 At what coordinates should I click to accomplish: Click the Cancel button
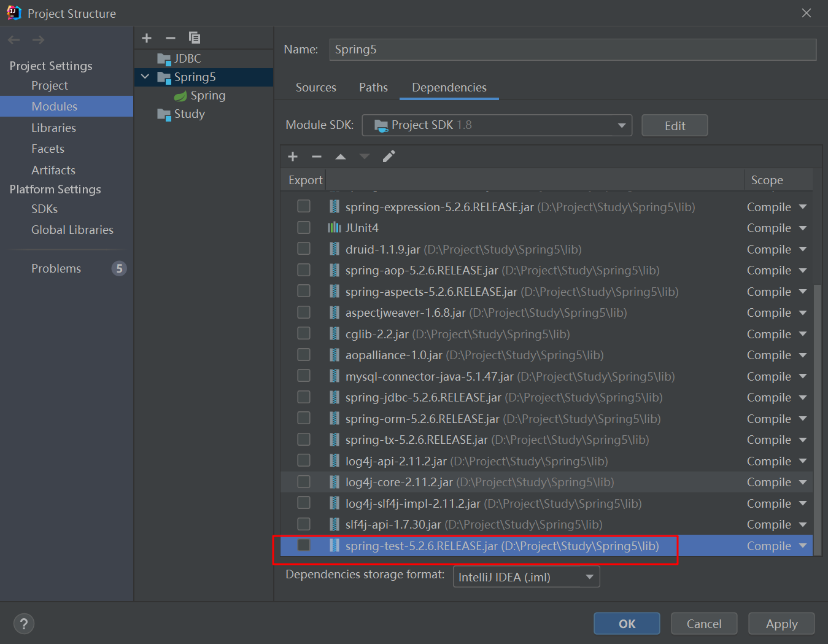pos(704,624)
